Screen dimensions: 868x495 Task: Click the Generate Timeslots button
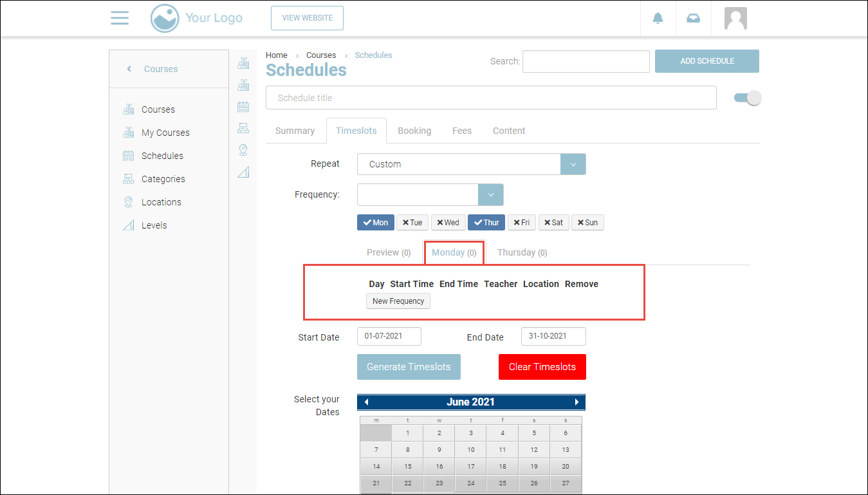coord(409,367)
